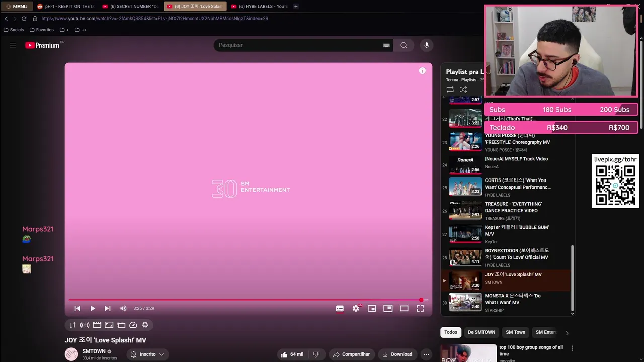
Task: Go back in the browser
Action: pos(6,19)
